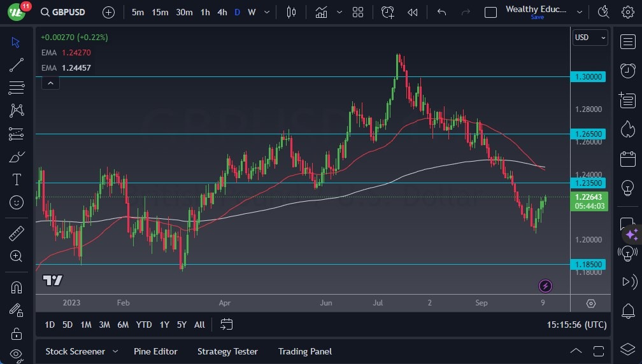Toggle hide all drawings eye icon
642x364 pixels.
tap(17, 354)
